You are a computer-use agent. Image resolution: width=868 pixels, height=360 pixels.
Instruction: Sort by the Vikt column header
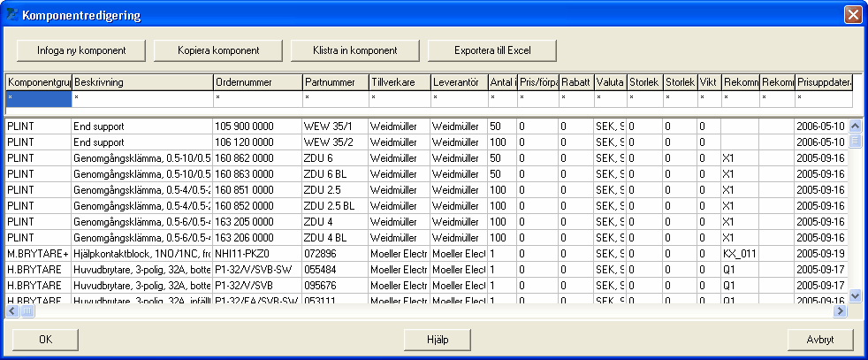click(709, 82)
